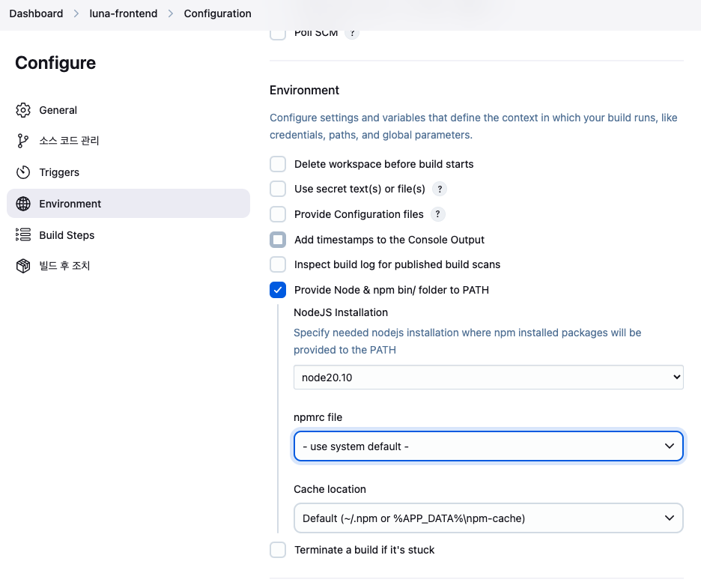701x588 pixels.
Task: Click the Environment globe icon
Action: coord(23,204)
